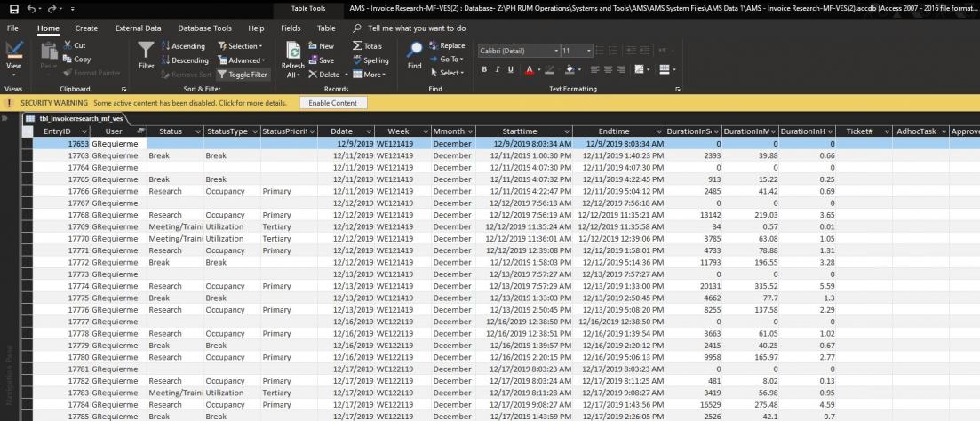Open the External Data ribbon tab
The height and width of the screenshot is (421, 980).
click(x=138, y=28)
